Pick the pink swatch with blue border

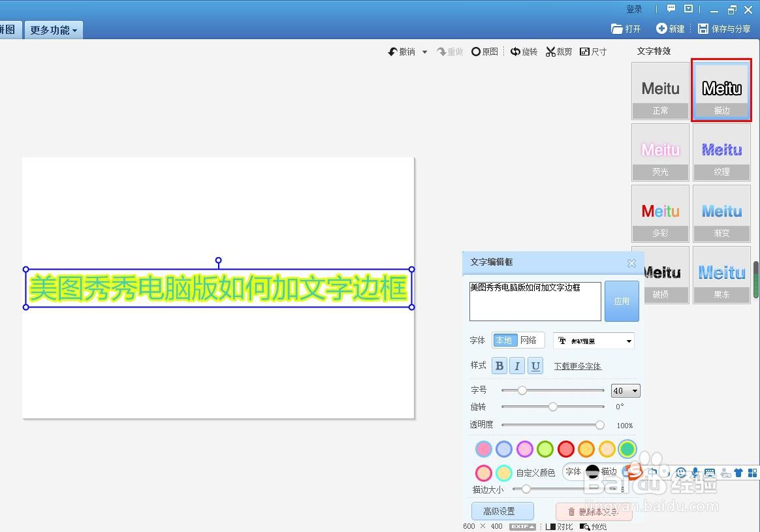click(483, 449)
